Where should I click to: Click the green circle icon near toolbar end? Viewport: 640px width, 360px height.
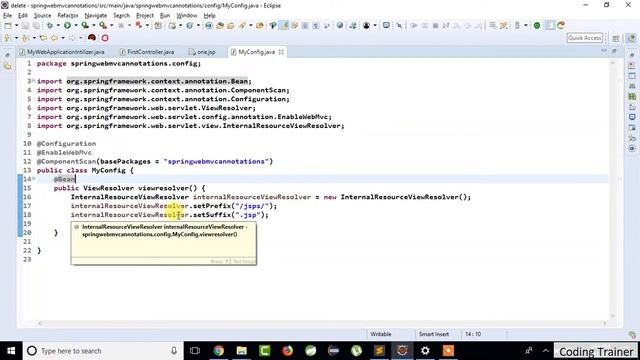pos(537,25)
